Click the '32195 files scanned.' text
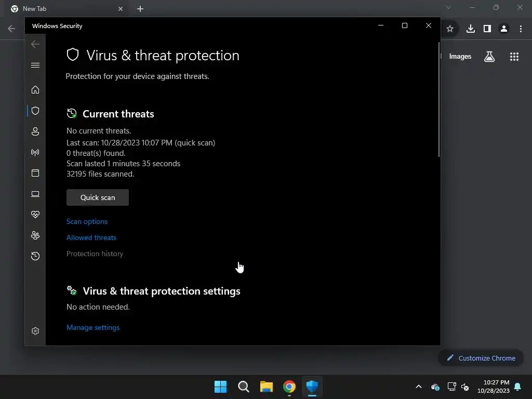This screenshot has width=532, height=399. coord(100,174)
